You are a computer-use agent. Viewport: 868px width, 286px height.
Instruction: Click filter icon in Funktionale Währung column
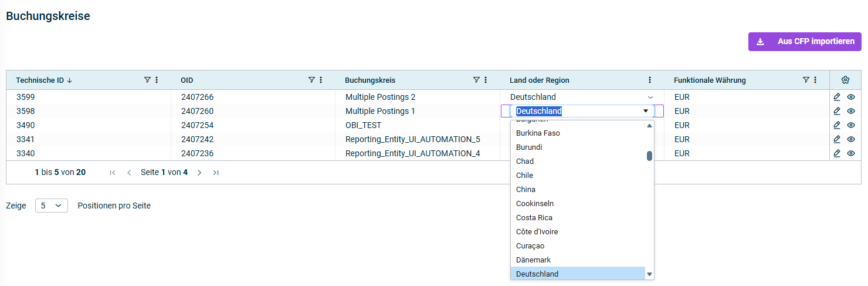point(806,80)
